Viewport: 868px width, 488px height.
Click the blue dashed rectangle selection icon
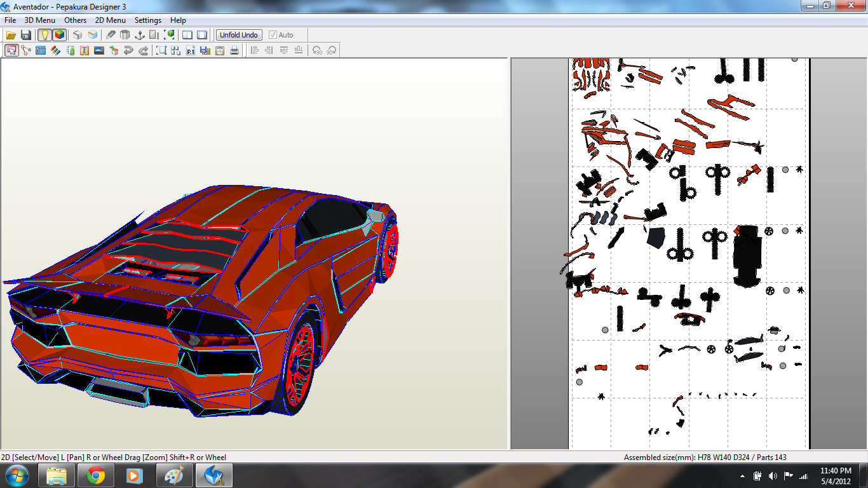(x=161, y=50)
